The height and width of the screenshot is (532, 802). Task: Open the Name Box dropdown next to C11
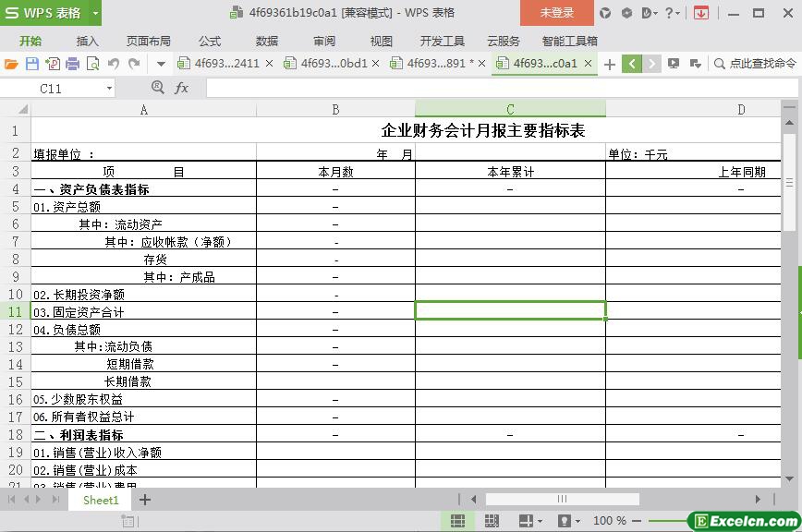[x=109, y=89]
